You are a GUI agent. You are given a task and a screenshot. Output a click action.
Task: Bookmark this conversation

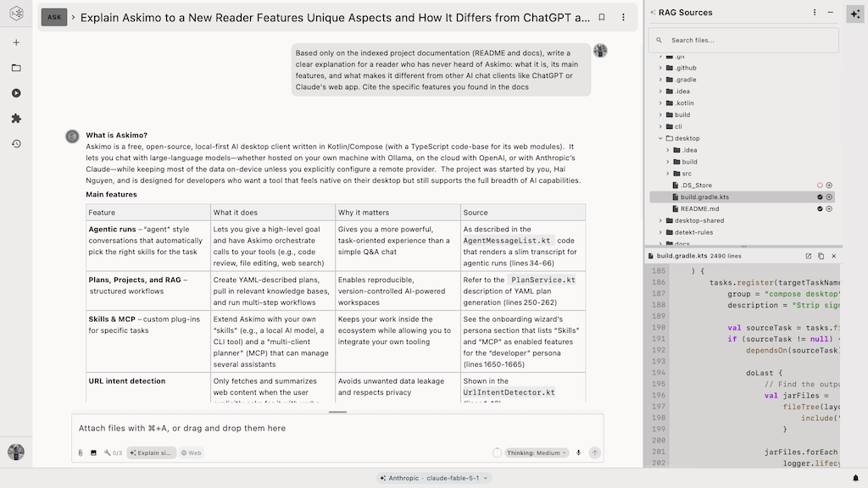[x=602, y=17]
